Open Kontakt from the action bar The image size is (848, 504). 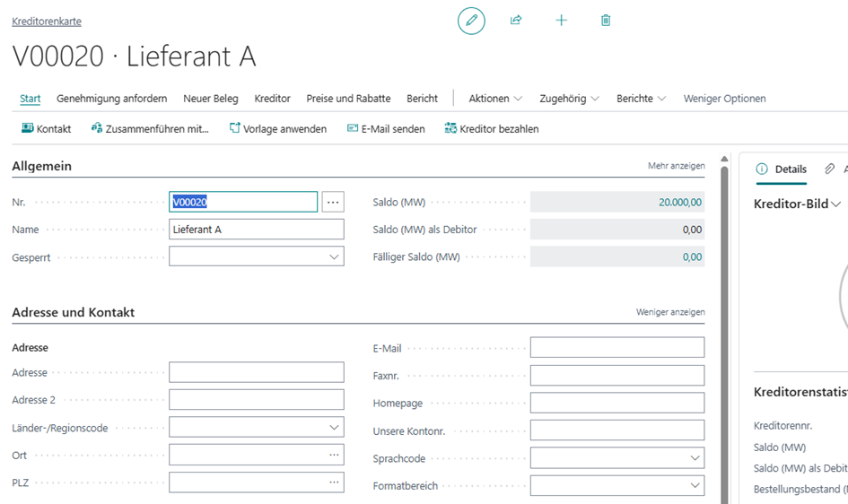47,129
